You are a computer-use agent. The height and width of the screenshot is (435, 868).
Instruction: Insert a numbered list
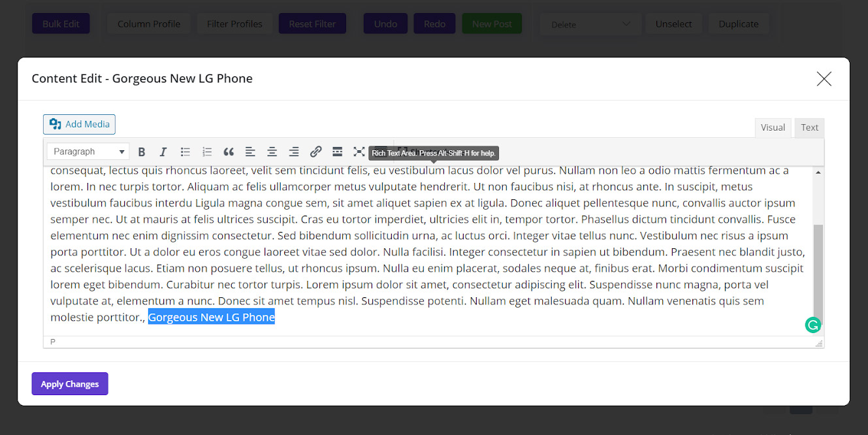[x=207, y=152]
